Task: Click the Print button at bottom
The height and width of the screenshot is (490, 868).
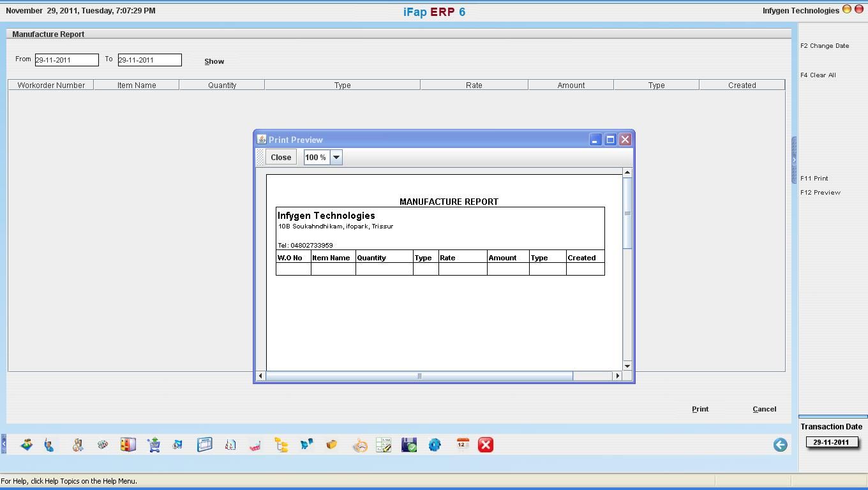Action: point(700,409)
